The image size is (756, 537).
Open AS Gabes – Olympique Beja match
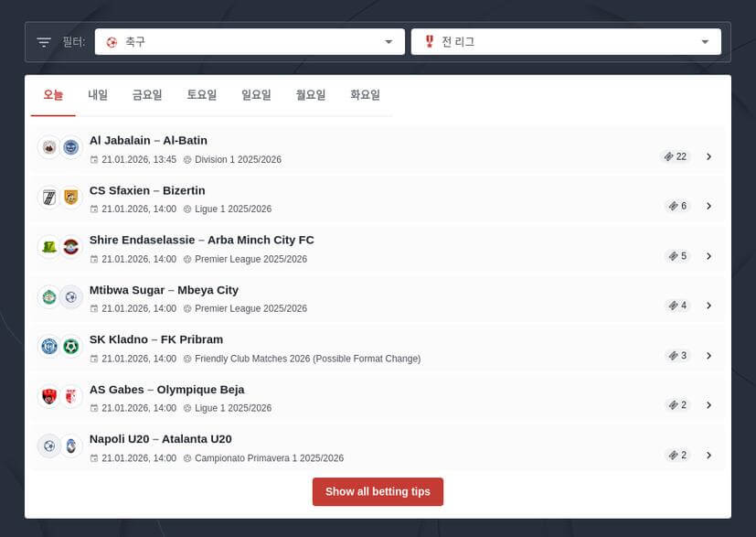pos(166,390)
